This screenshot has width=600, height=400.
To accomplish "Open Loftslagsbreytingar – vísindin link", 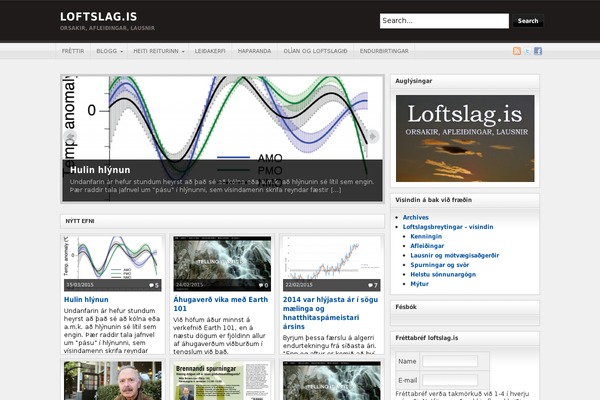I will pyautogui.click(x=448, y=227).
